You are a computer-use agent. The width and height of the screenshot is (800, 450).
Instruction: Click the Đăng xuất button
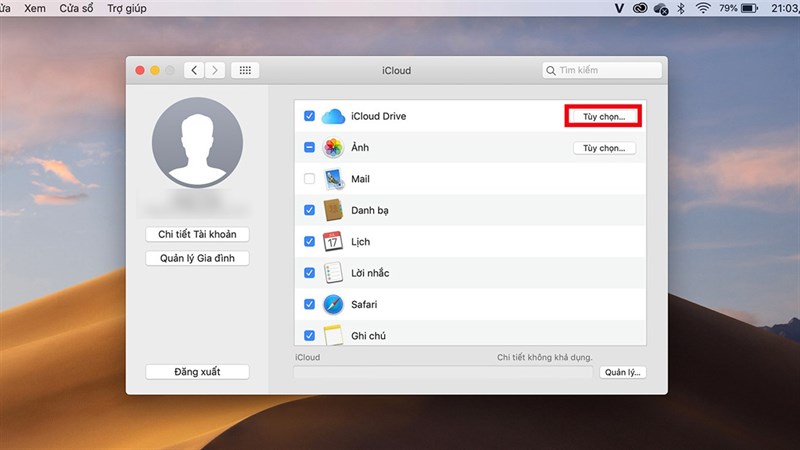point(197,372)
